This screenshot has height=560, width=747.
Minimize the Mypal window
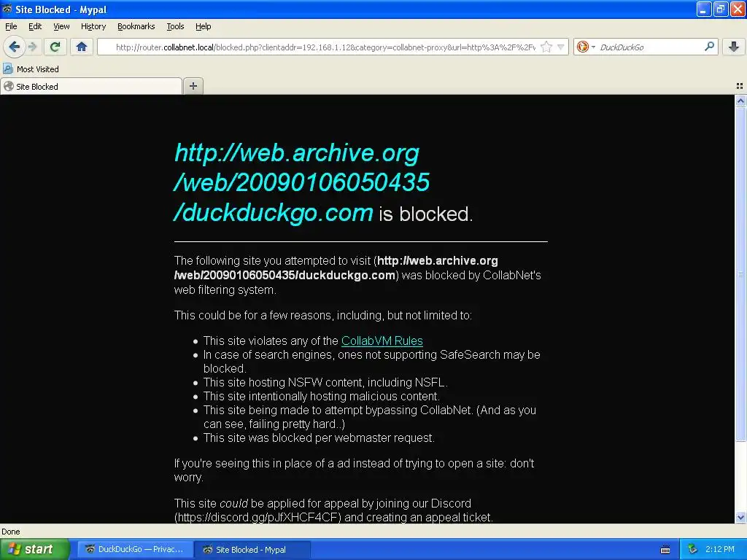pyautogui.click(x=703, y=9)
